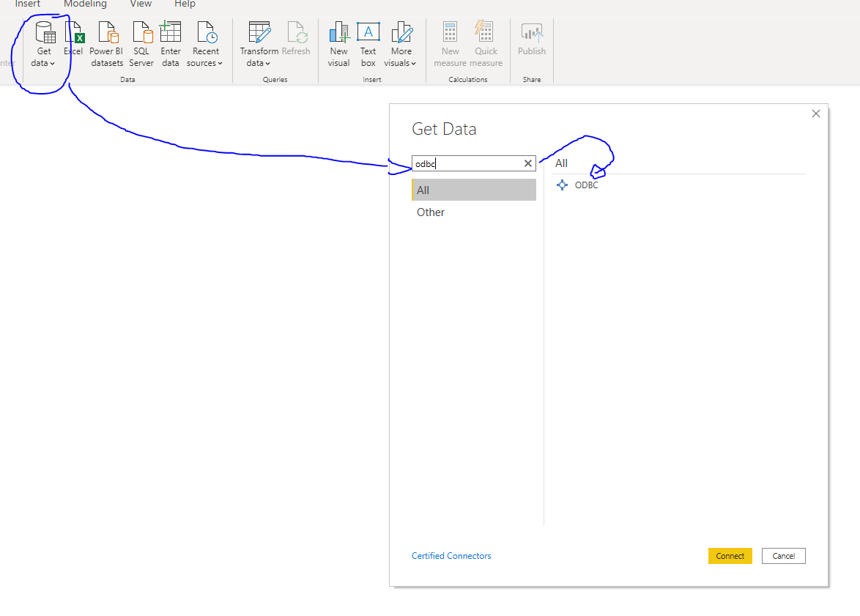Select the Other category in list
The image size is (860, 616).
(431, 212)
